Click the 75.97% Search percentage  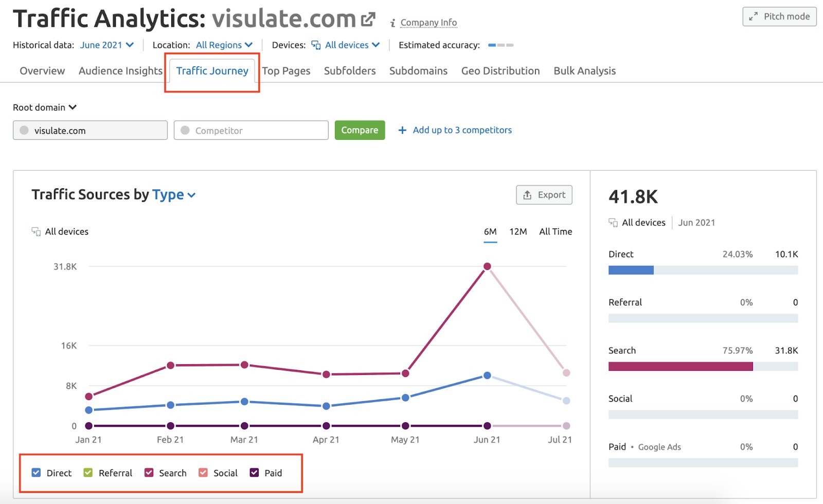pos(738,350)
